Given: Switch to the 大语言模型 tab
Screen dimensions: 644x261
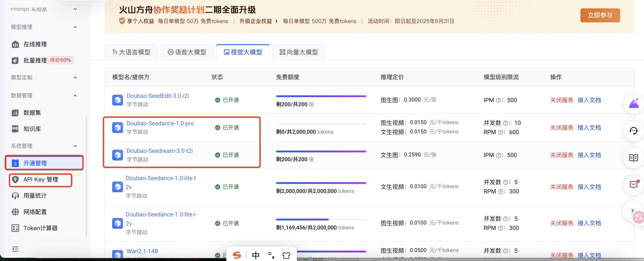Looking at the screenshot, I should pos(131,52).
